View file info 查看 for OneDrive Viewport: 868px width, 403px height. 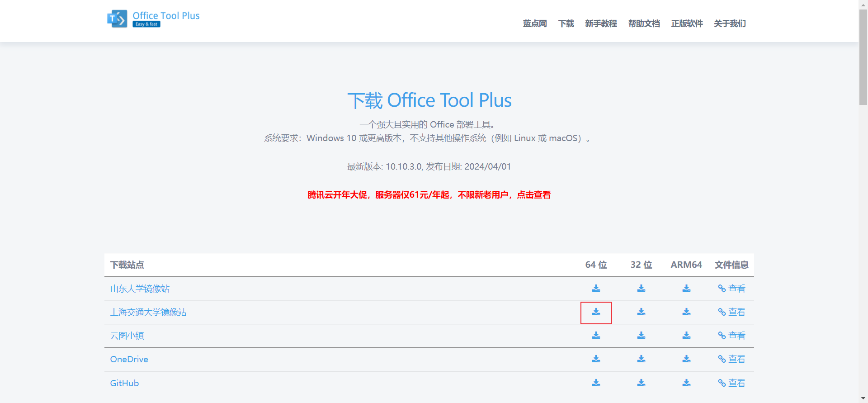[x=731, y=359]
